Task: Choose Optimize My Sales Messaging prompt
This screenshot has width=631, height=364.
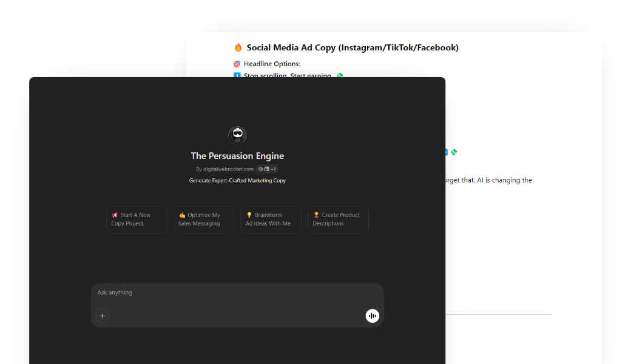Action: coord(204,220)
